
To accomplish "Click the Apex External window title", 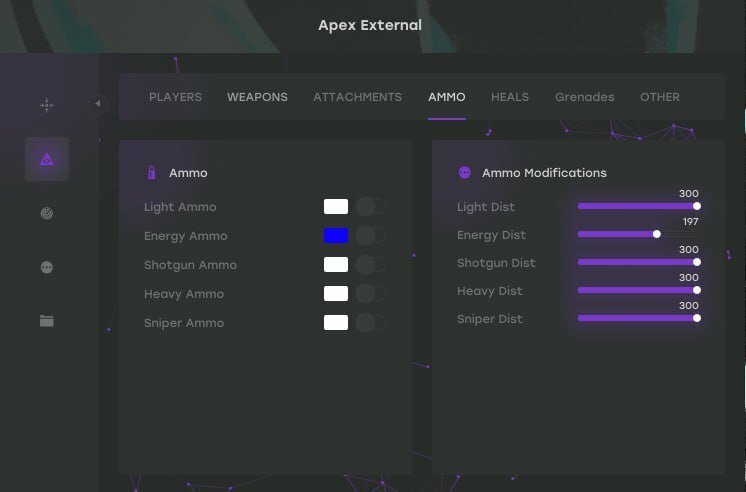I will pyautogui.click(x=370, y=25).
